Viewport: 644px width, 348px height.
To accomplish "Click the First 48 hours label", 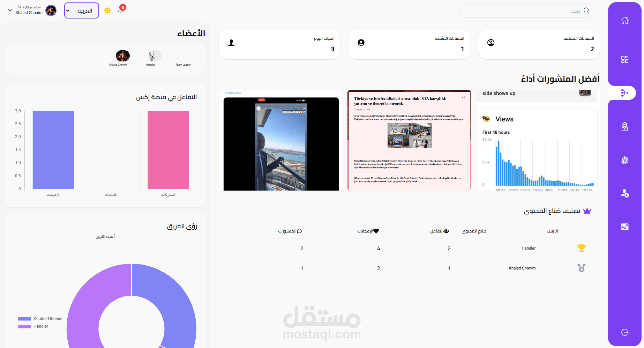I will point(496,132).
